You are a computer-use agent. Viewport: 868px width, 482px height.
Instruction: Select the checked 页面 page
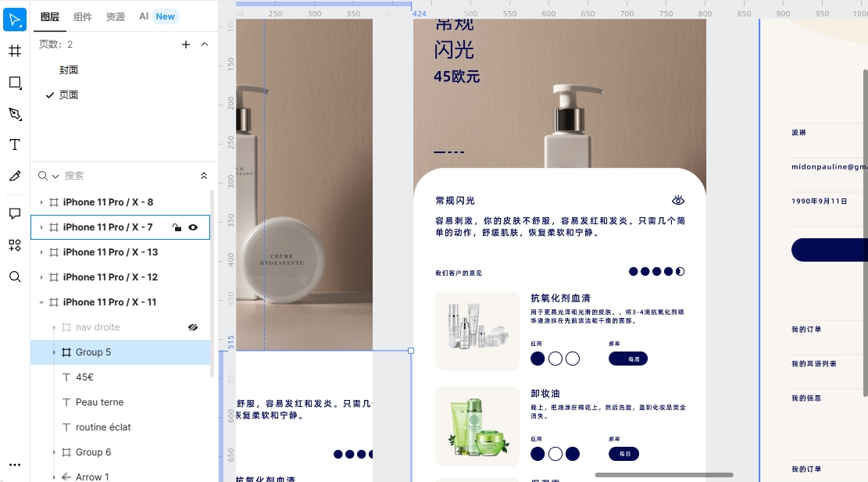(x=69, y=95)
